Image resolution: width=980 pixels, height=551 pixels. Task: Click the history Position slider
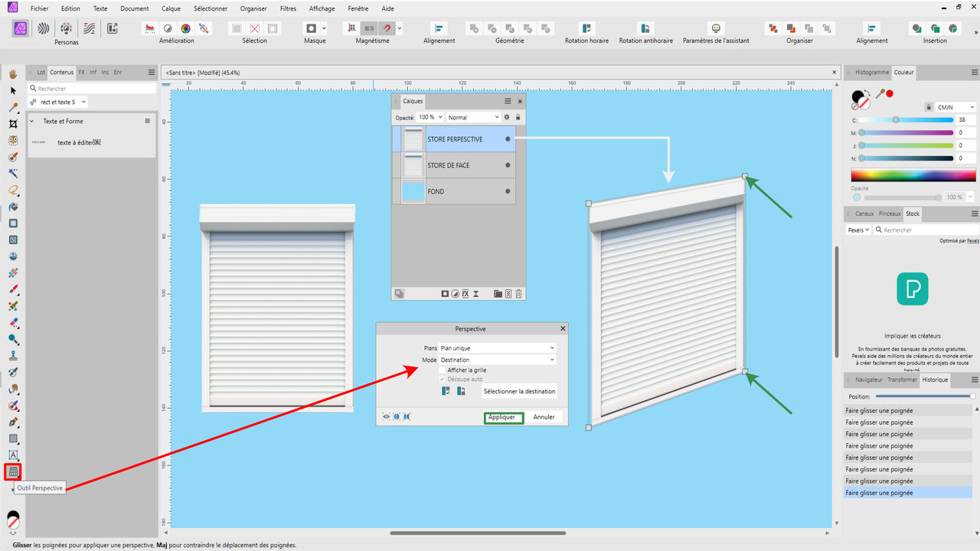coord(925,396)
